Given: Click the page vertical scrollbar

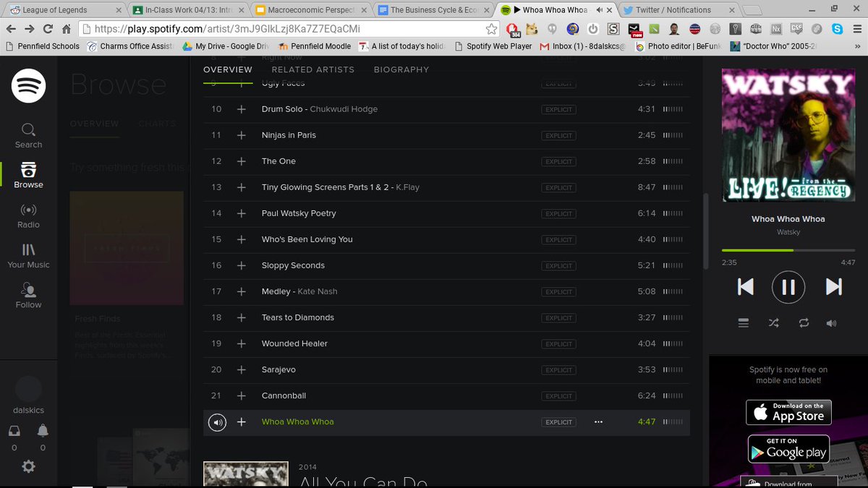Looking at the screenshot, I should tap(706, 231).
